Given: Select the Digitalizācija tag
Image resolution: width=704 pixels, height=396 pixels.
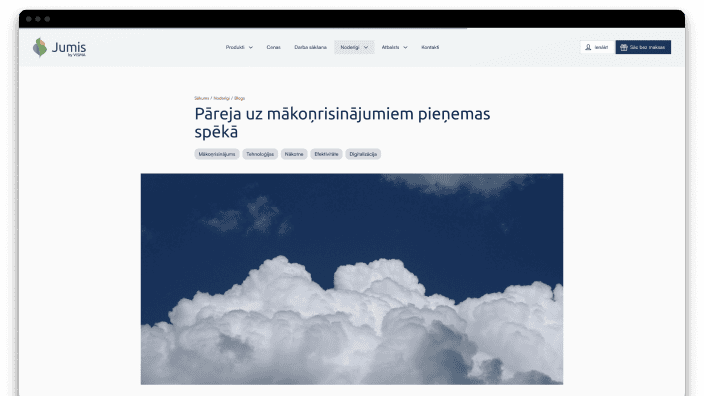Looking at the screenshot, I should [x=363, y=154].
